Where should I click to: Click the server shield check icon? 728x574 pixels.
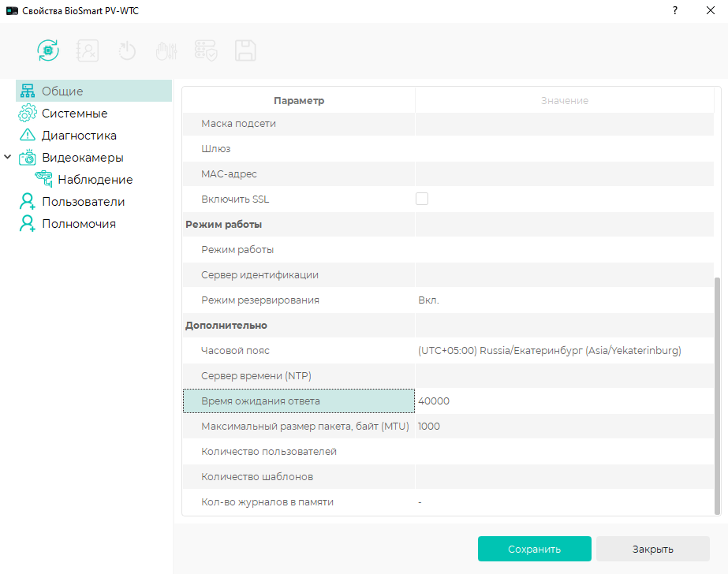point(206,50)
